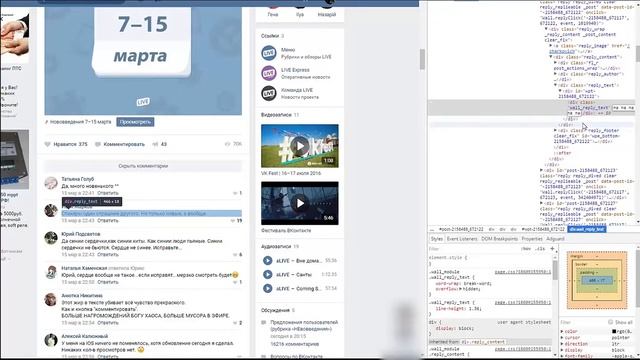Open the Видеозаписи section header

pyautogui.click(x=276, y=115)
